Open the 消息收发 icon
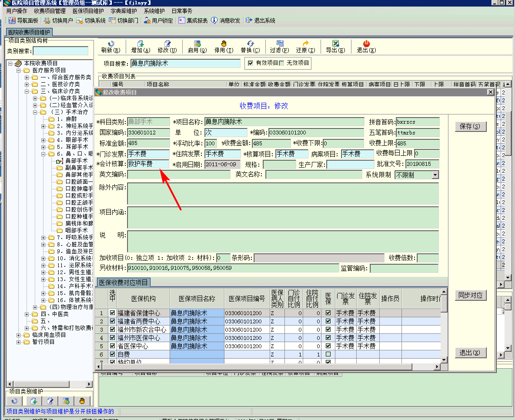 (214, 20)
